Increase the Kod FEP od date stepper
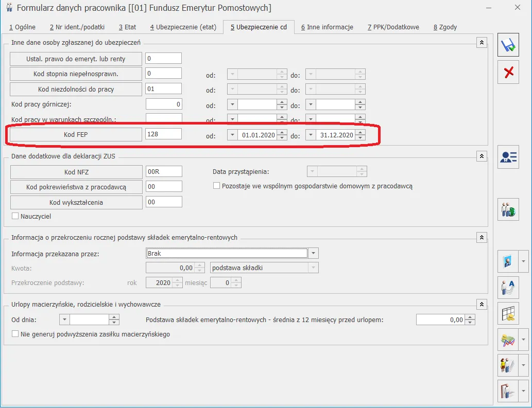The height and width of the screenshot is (408, 532). (282, 133)
